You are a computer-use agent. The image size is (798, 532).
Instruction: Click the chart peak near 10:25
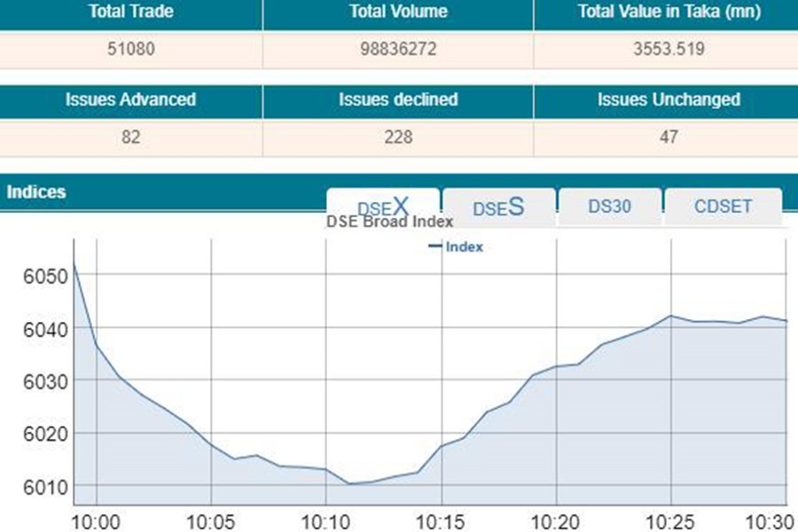pyautogui.click(x=669, y=315)
